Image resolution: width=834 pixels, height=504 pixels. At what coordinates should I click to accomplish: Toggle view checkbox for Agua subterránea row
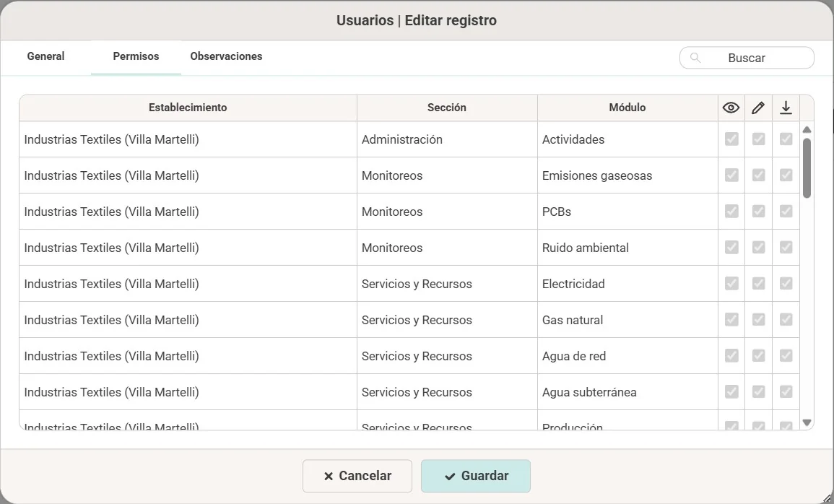(731, 392)
